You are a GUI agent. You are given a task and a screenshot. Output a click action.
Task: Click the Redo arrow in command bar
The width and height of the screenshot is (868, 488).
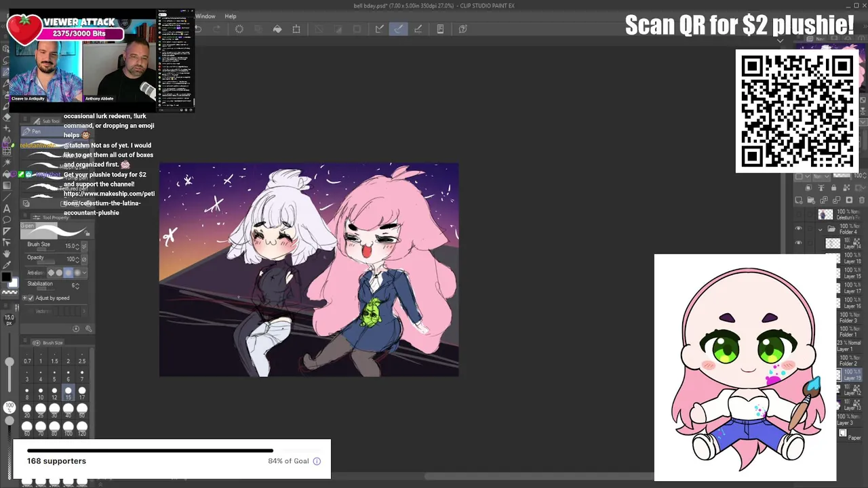coord(217,29)
